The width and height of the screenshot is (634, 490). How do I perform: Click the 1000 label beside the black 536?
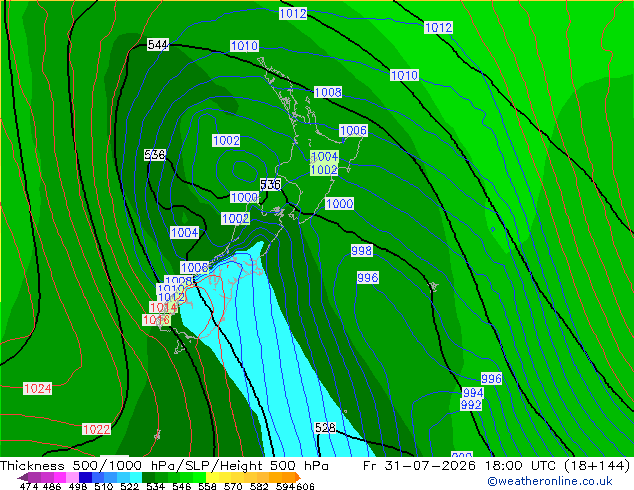click(x=244, y=197)
